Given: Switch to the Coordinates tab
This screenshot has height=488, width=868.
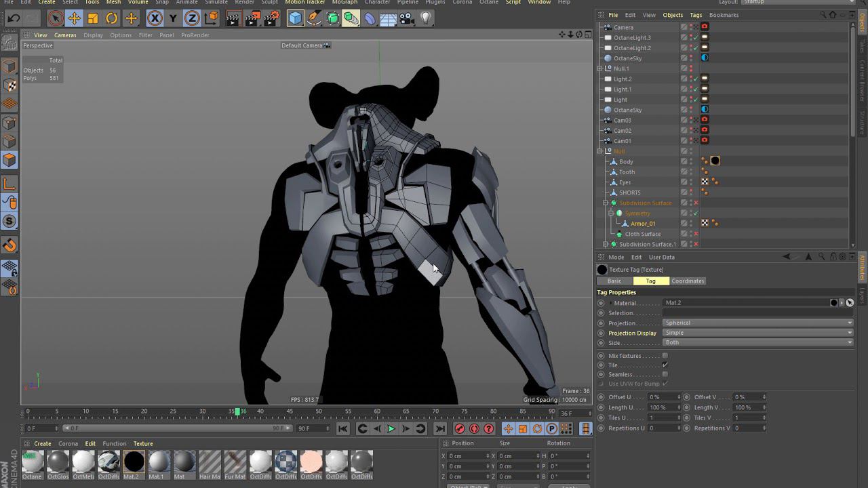Looking at the screenshot, I should coord(688,281).
